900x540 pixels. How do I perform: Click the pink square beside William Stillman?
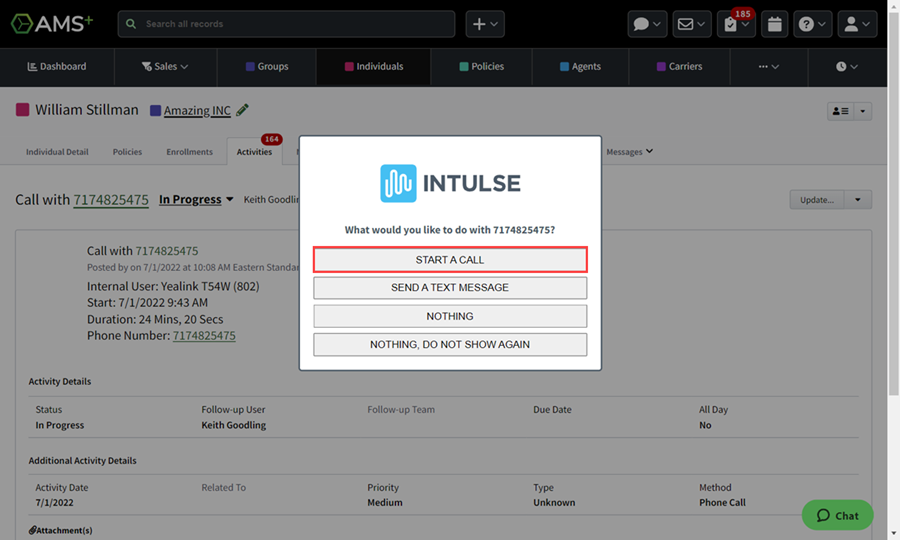[22, 110]
